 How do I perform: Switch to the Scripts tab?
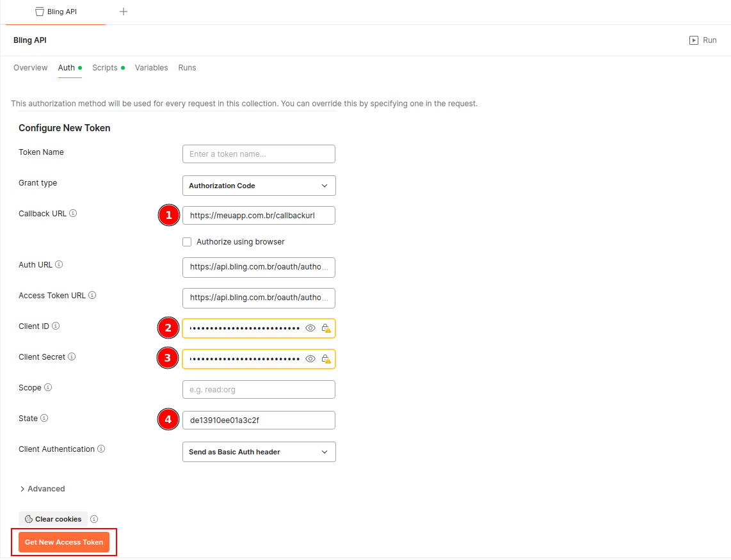[x=105, y=68]
